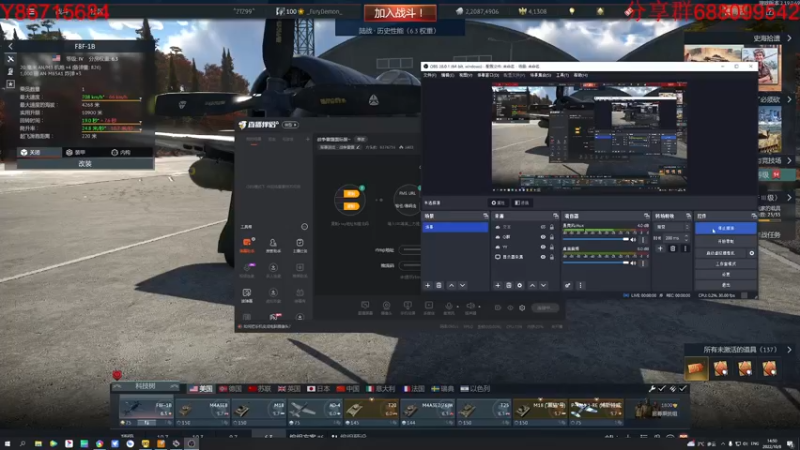Open the 中国 China nation tab
This screenshot has height=450, width=800.
348,389
